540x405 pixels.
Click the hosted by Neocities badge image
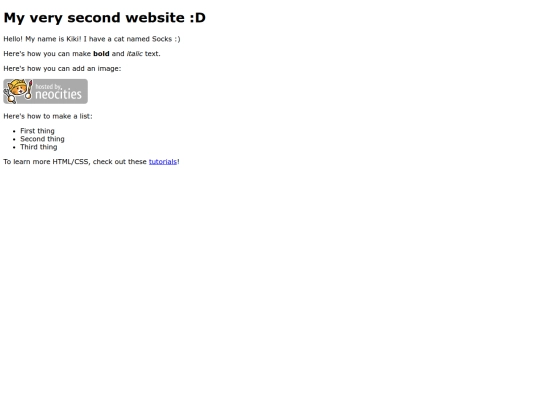tap(45, 91)
